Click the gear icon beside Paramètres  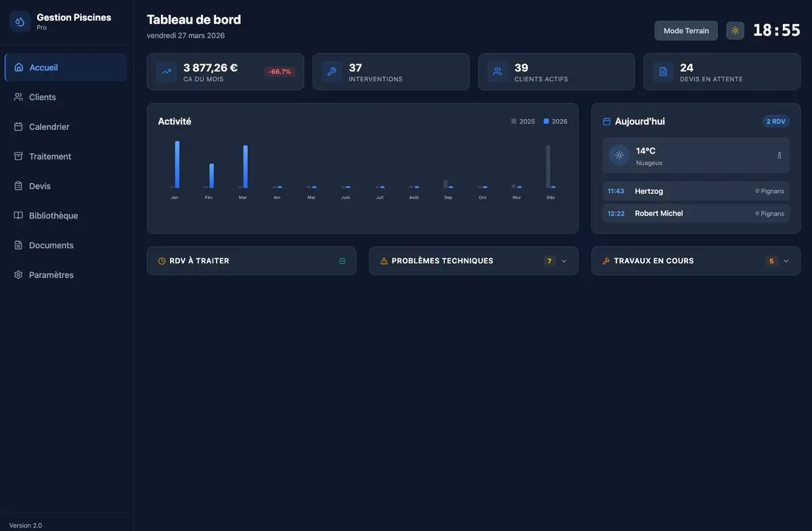click(18, 275)
